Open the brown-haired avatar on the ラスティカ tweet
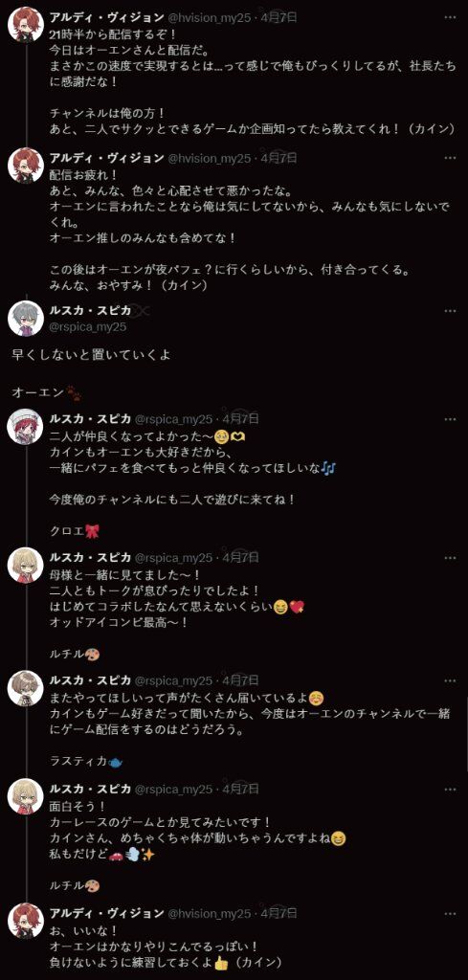 pos(25,689)
